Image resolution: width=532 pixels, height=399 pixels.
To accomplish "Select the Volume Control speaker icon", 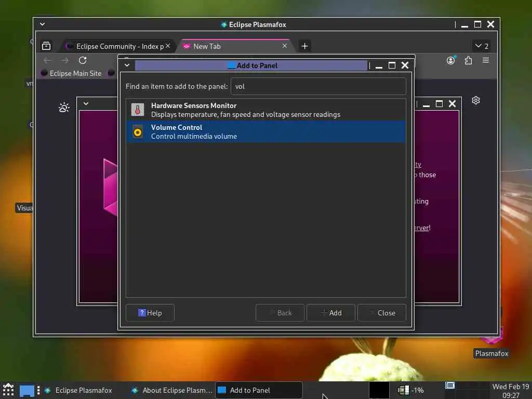I will click(x=137, y=132).
